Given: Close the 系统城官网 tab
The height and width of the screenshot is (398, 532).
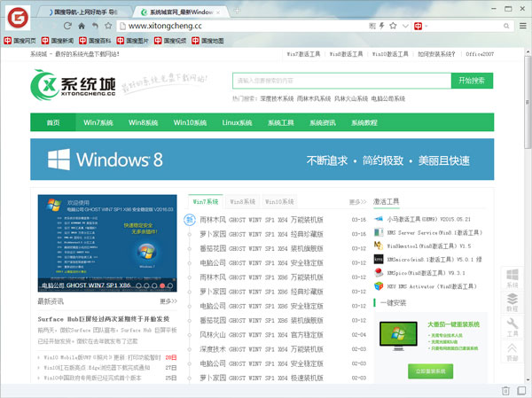Looking at the screenshot, I should pyautogui.click(x=218, y=12).
